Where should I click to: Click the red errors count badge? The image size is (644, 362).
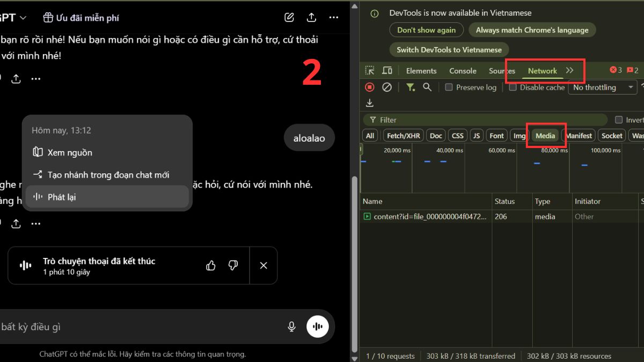coord(616,70)
